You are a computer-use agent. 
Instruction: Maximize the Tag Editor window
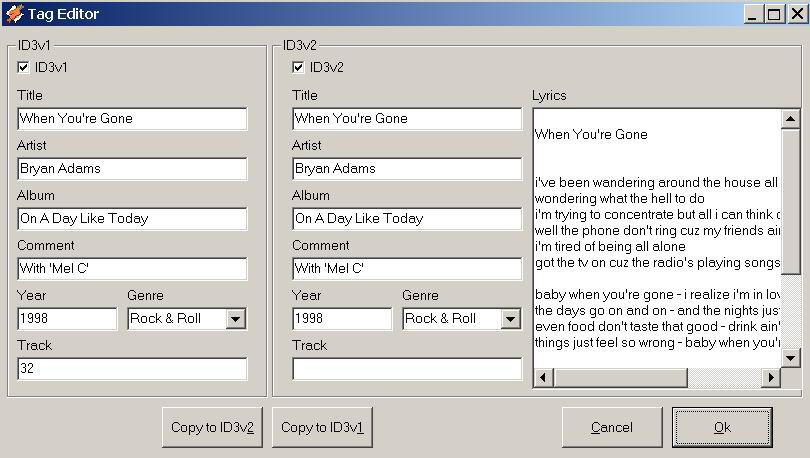tap(774, 14)
